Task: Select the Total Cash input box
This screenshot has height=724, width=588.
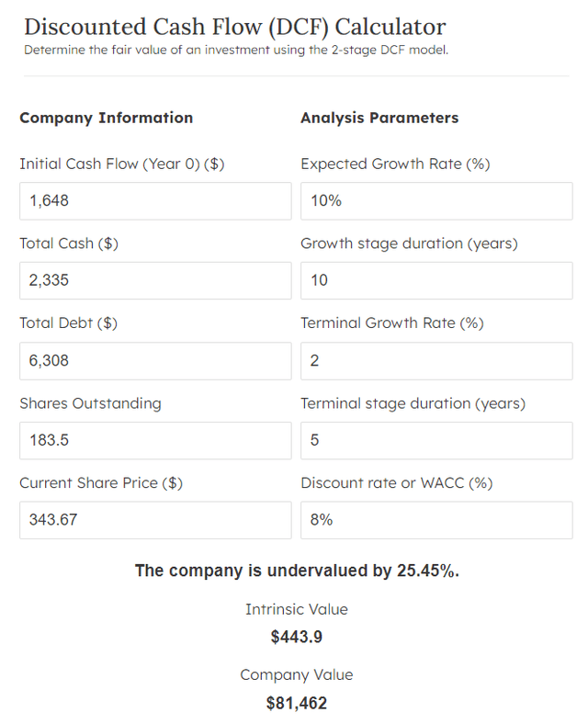Action: [x=154, y=280]
